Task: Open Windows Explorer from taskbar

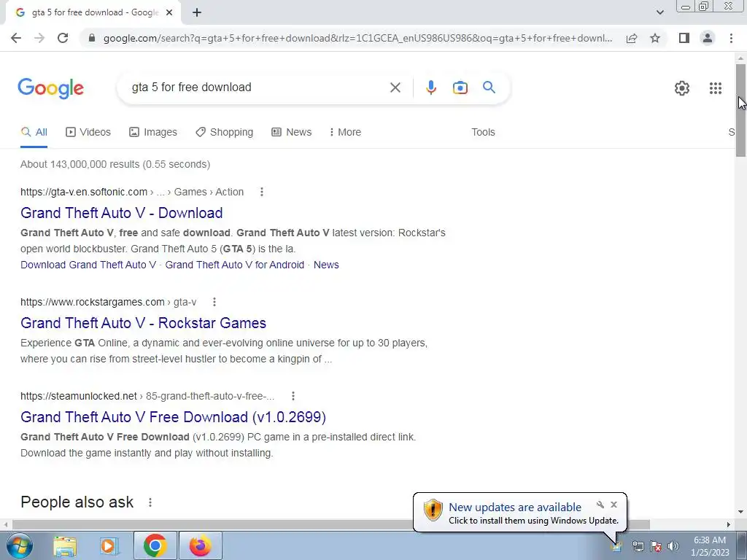Action: pyautogui.click(x=65, y=545)
